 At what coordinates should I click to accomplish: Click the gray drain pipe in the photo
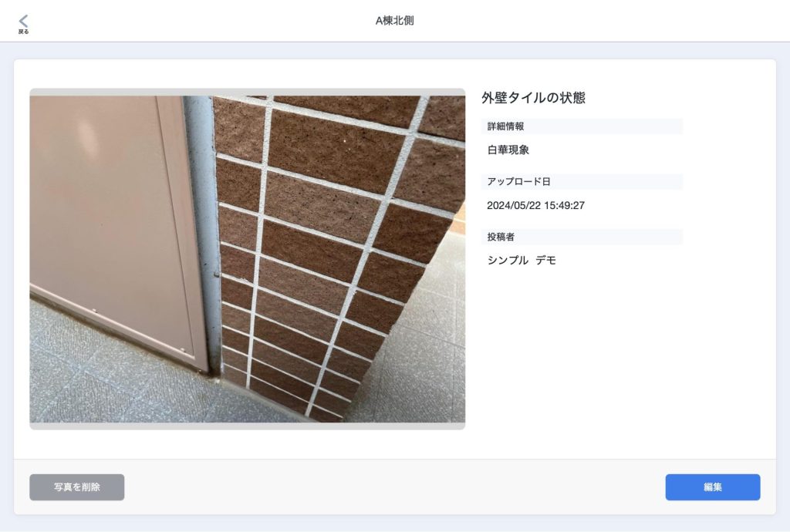pyautogui.click(x=204, y=227)
